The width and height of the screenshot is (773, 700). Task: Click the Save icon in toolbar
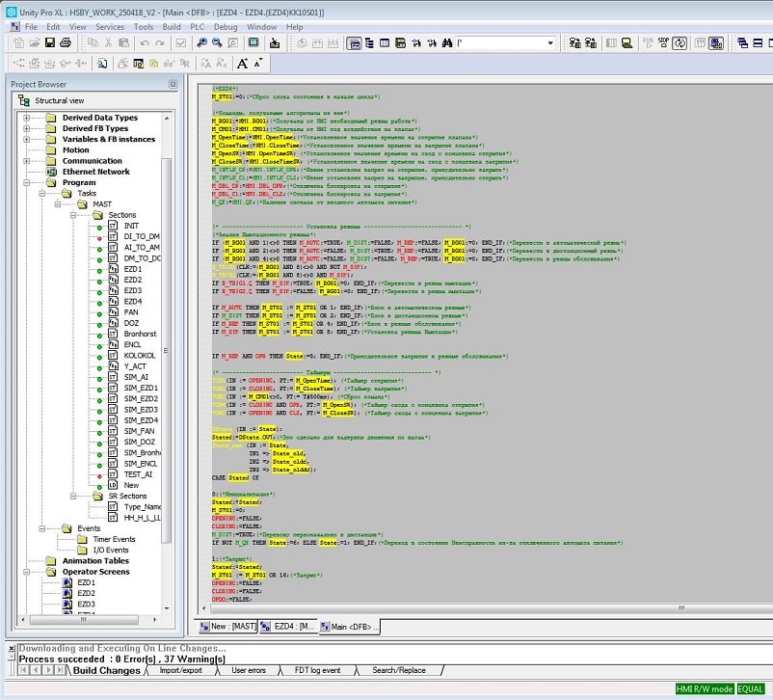[50, 43]
